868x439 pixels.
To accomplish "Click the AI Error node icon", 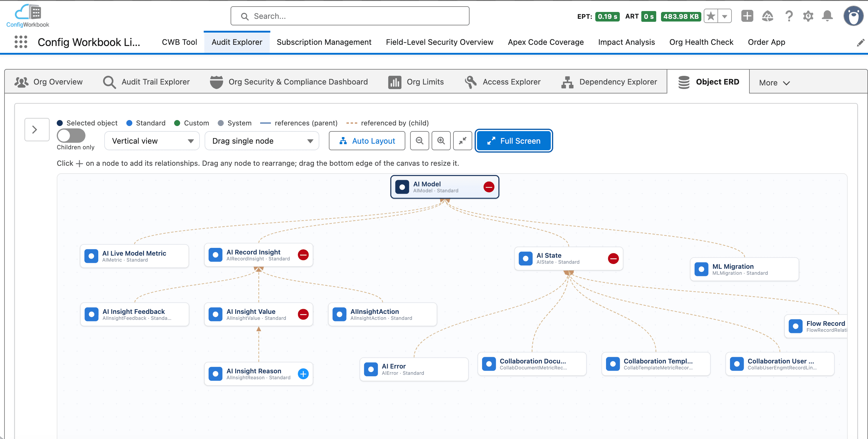I will [371, 369].
